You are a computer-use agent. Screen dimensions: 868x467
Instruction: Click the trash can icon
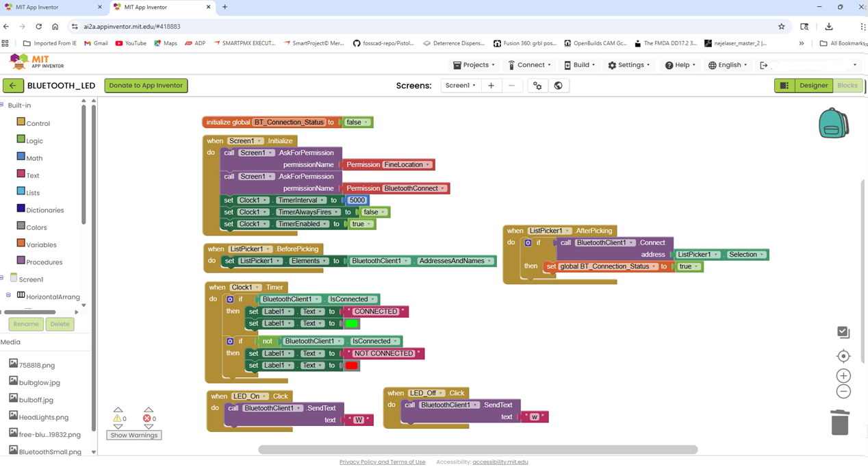coord(839,422)
